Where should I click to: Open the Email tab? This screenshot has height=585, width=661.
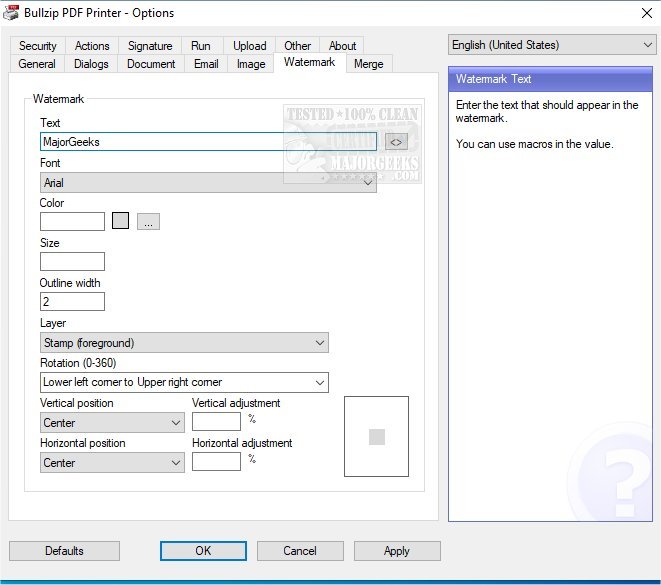(x=206, y=64)
